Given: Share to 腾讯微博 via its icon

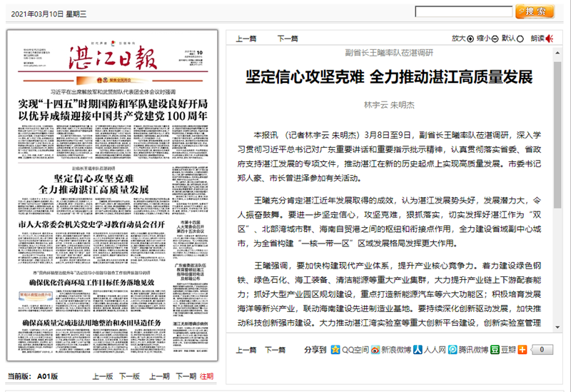Looking at the screenshot, I should click(453, 350).
